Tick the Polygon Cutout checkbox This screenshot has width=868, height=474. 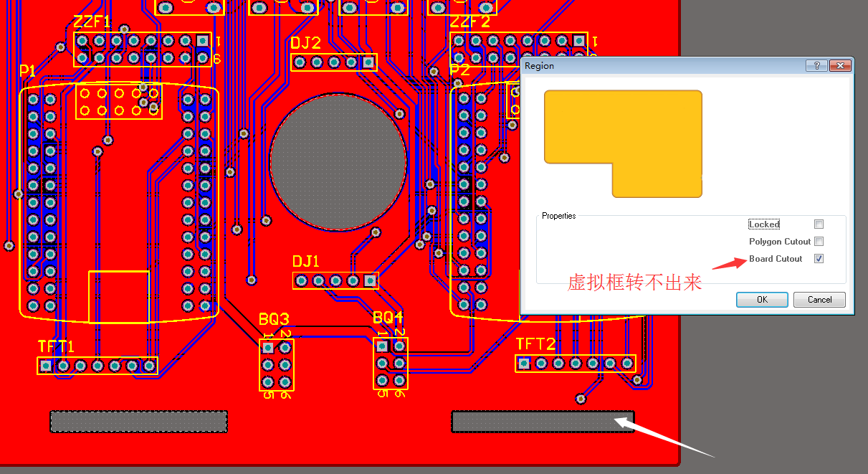[x=819, y=242]
